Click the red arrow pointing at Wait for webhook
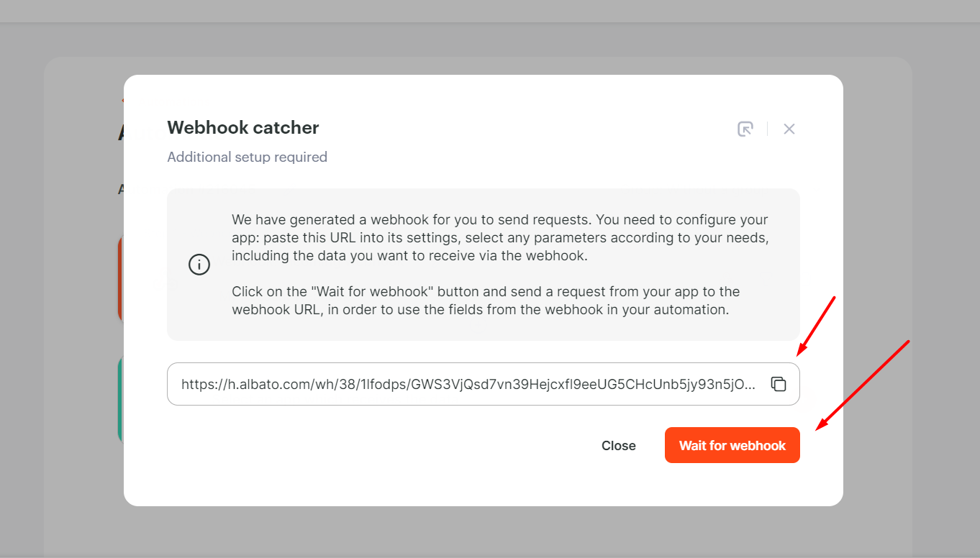 coord(863,385)
